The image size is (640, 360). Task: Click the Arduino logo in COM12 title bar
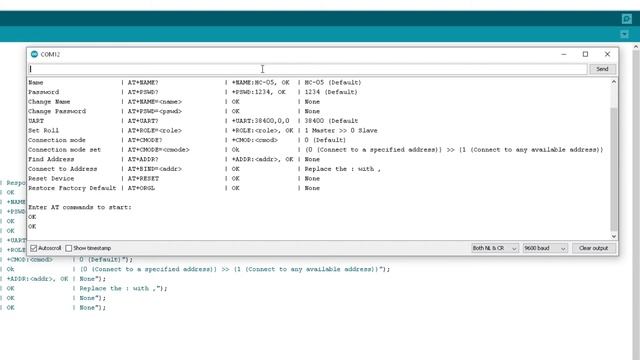point(34,54)
